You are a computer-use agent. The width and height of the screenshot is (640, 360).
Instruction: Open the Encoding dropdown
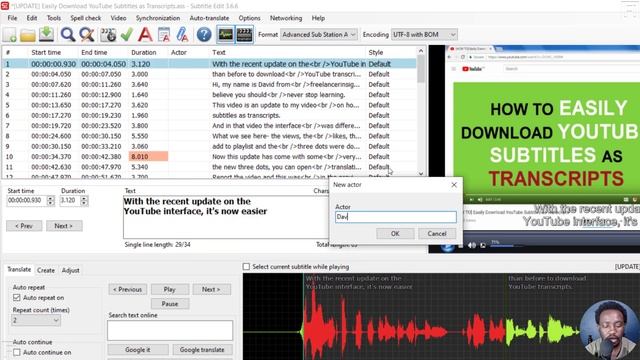point(424,35)
